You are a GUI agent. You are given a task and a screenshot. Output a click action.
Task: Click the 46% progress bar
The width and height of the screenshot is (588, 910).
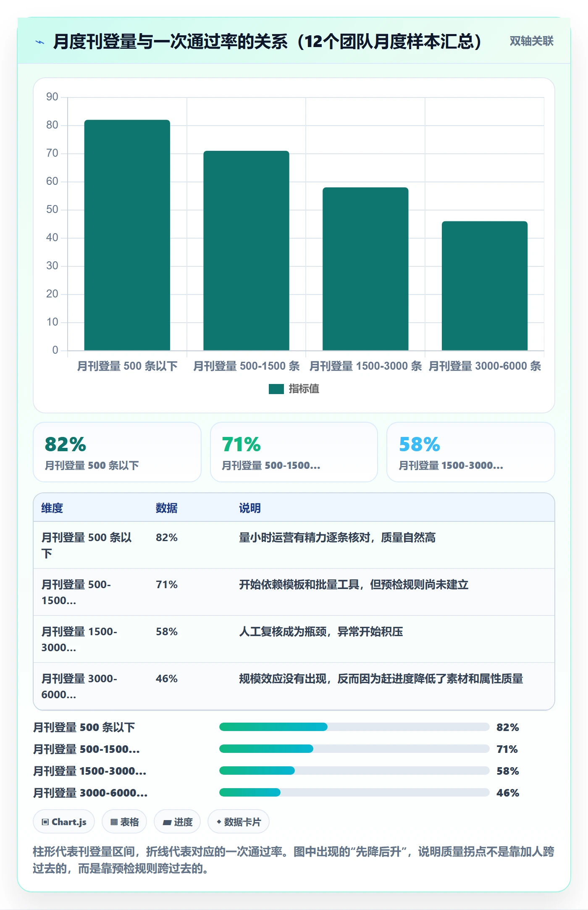[x=354, y=792]
